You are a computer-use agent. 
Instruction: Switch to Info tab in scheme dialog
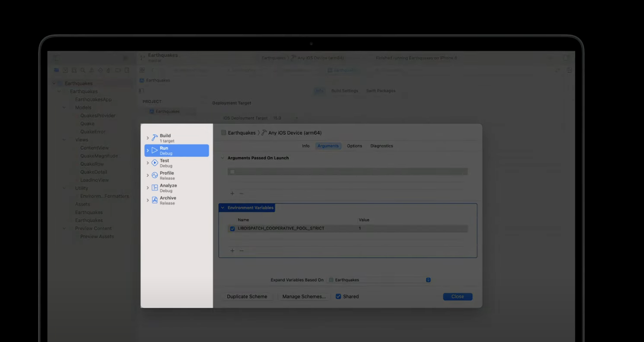(x=305, y=146)
